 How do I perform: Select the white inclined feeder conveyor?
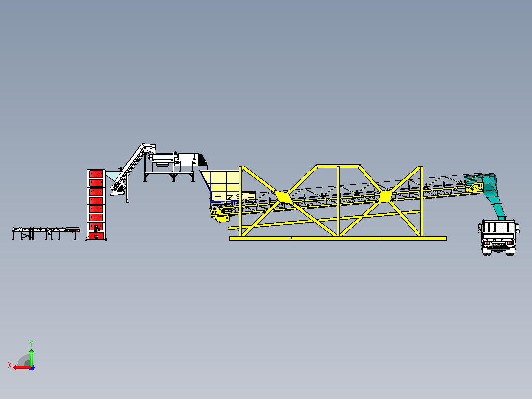click(133, 169)
